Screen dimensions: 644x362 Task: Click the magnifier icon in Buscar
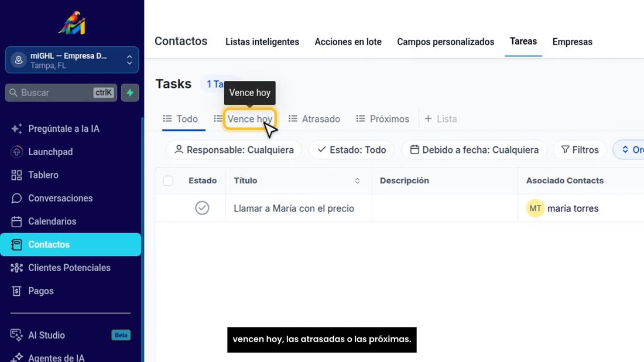coord(13,93)
